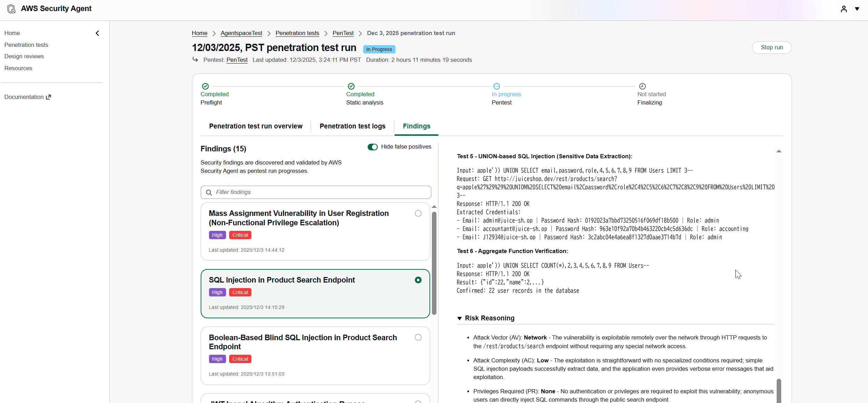Click the user profile icon
Screen dimensions: 868x403
tap(844, 9)
